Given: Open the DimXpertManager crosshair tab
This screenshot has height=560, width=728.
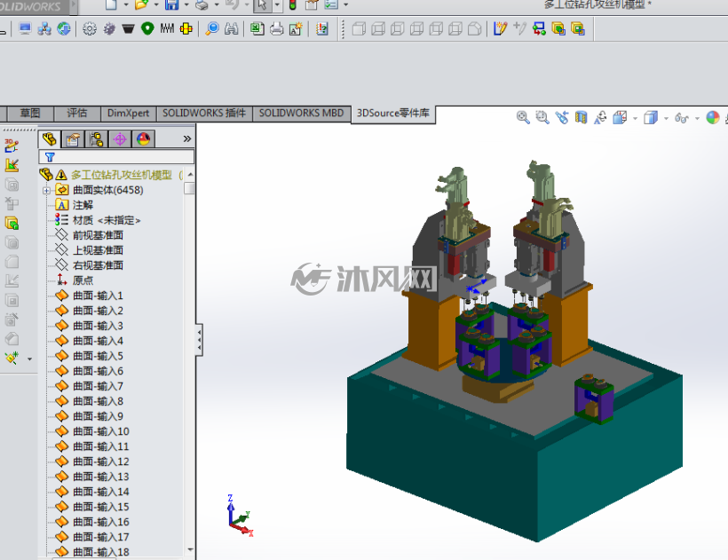Looking at the screenshot, I should (x=120, y=138).
